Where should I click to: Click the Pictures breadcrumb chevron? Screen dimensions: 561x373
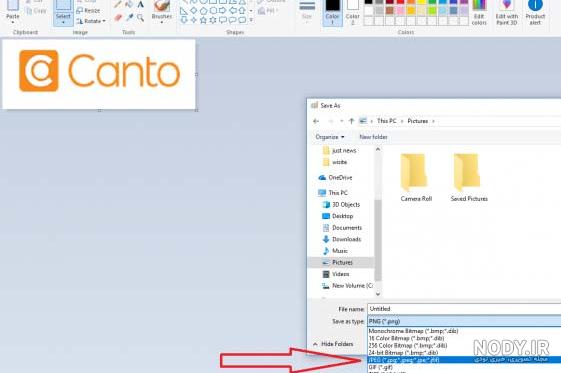click(433, 121)
